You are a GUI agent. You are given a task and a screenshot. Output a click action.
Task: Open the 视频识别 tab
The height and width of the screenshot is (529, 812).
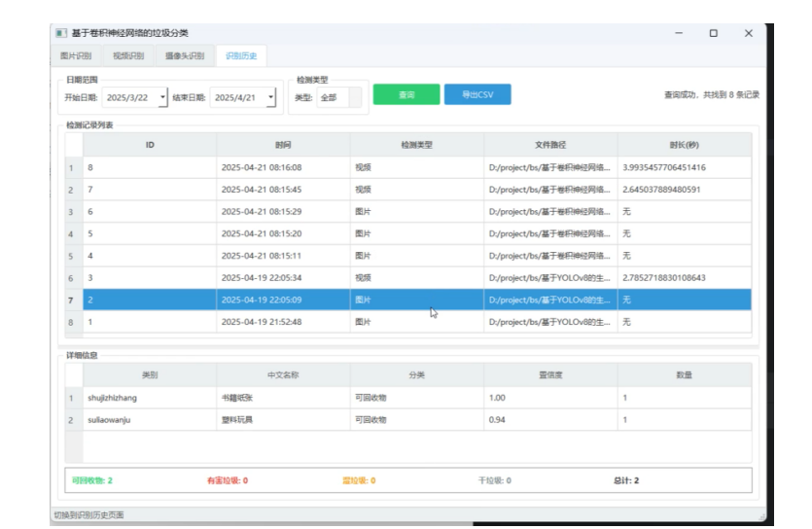(128, 55)
